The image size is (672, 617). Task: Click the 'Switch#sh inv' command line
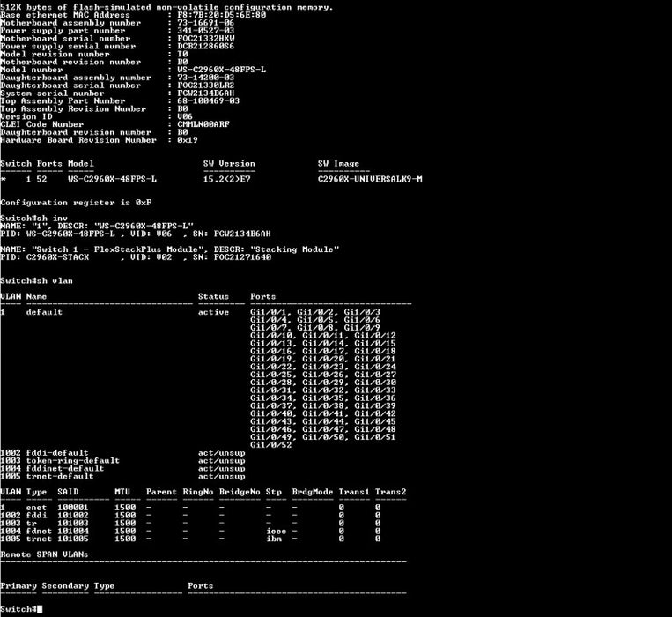point(33,219)
